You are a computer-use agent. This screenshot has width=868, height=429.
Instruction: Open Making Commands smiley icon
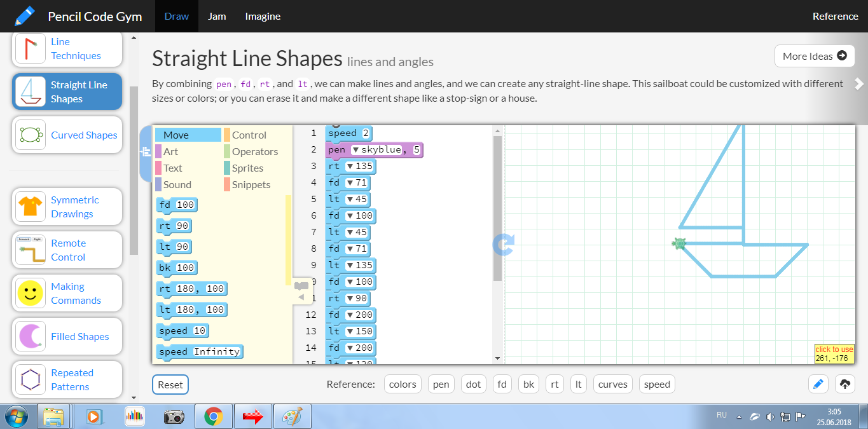tap(30, 293)
